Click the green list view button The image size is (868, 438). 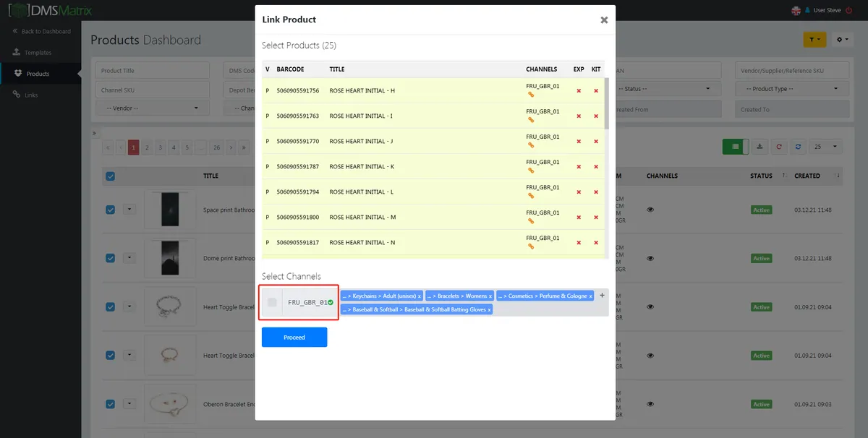736,147
